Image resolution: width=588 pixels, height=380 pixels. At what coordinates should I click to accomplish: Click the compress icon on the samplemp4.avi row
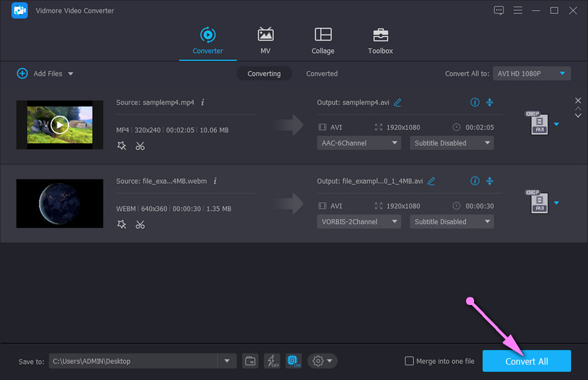click(490, 102)
